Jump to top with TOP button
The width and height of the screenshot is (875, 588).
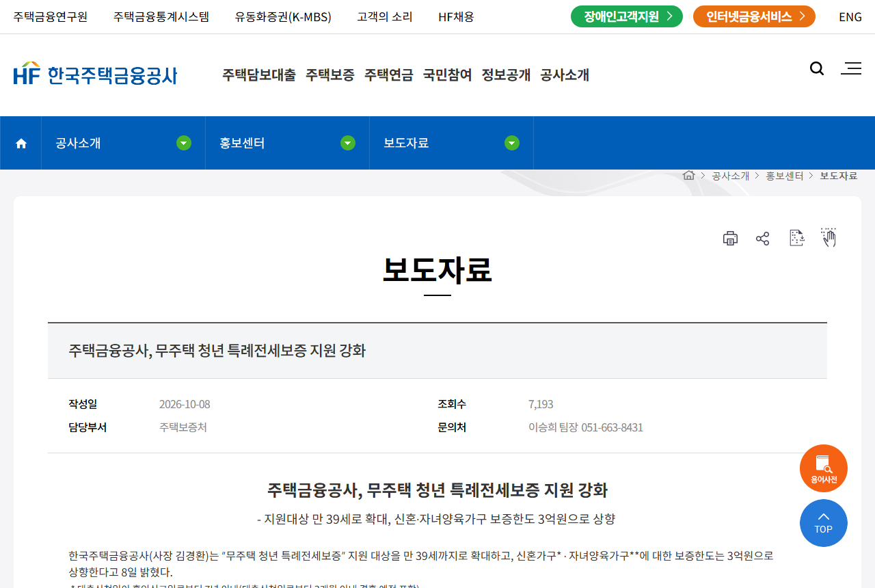click(824, 523)
